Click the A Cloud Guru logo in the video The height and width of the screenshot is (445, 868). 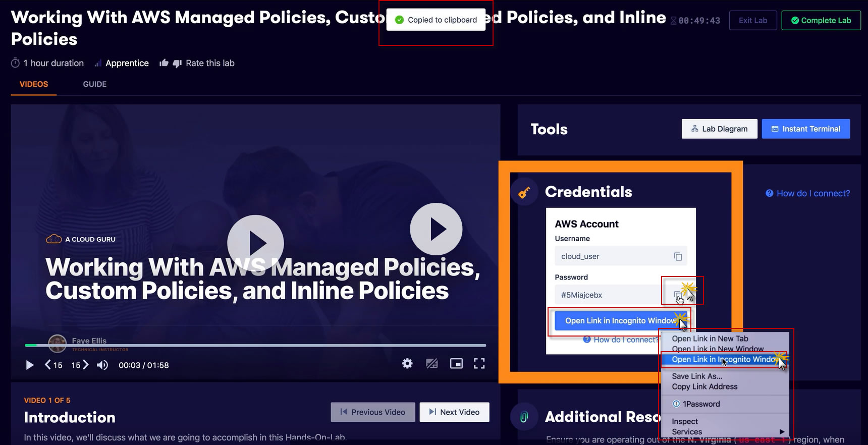pyautogui.click(x=81, y=239)
